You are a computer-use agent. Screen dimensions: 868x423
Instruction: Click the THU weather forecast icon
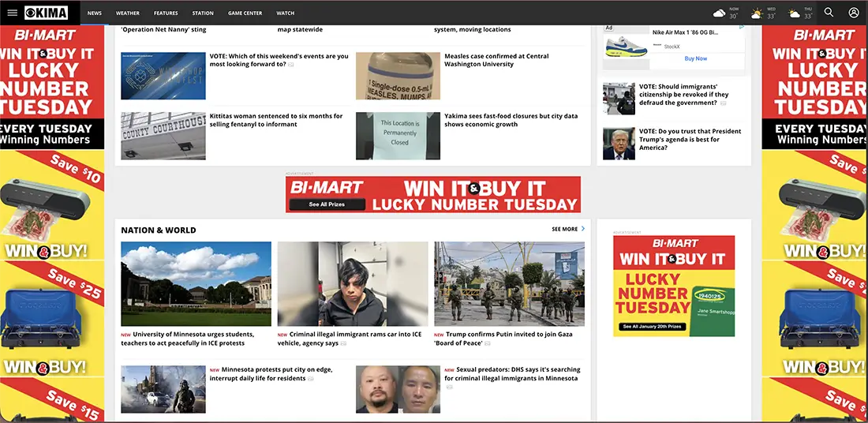click(794, 13)
